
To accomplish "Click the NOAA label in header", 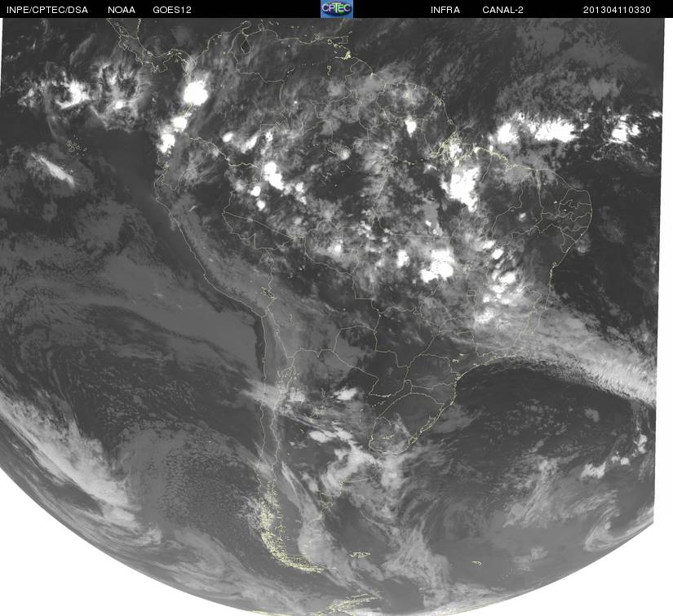I will (x=122, y=10).
